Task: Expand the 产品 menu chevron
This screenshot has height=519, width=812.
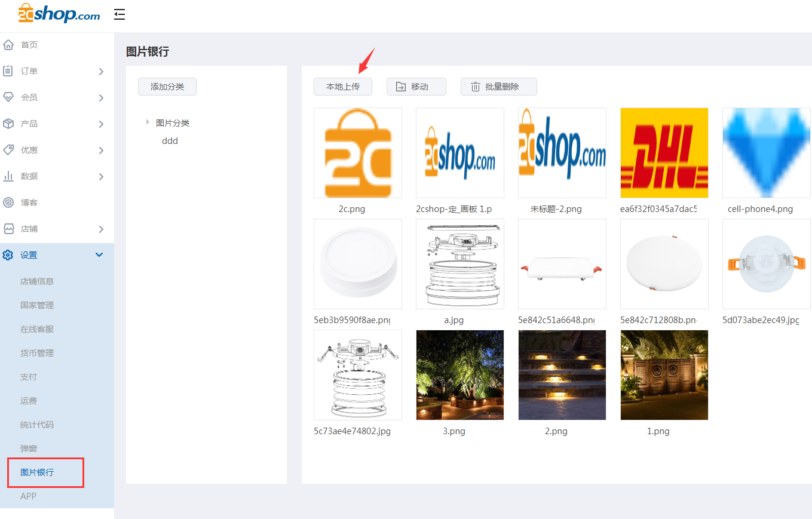Action: pos(101,124)
